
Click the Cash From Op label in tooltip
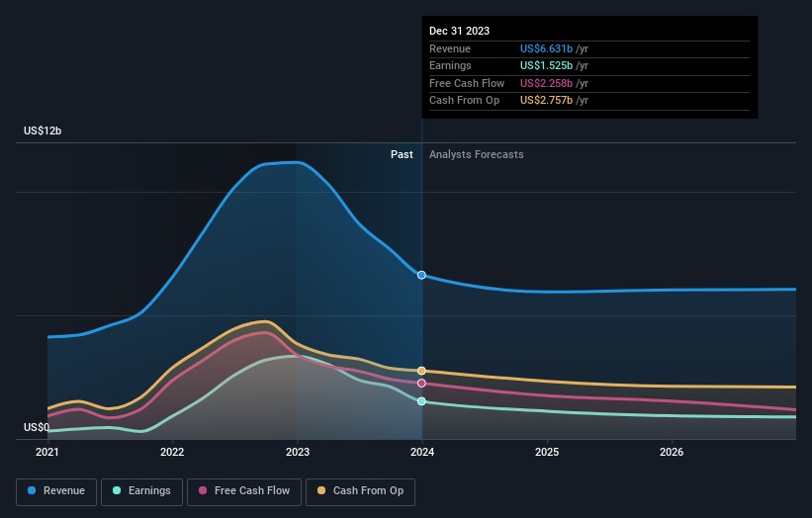pyautogui.click(x=465, y=101)
